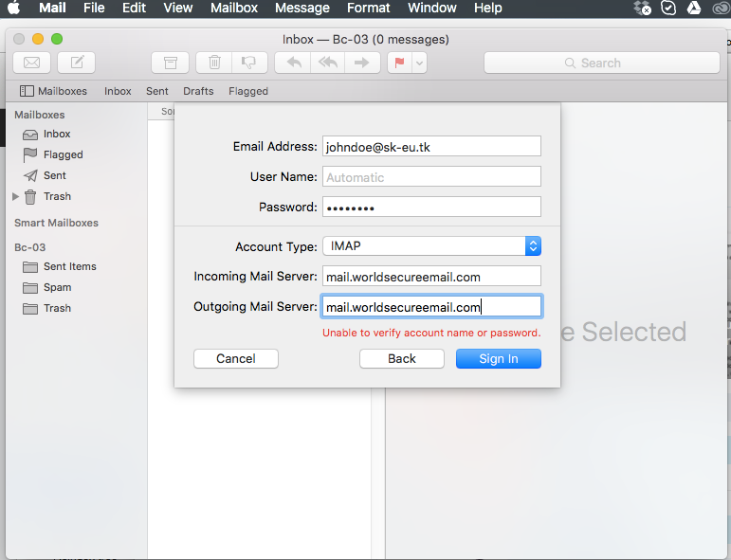Open Trash folder under Bc-03
Image resolution: width=731 pixels, height=560 pixels.
click(x=57, y=308)
